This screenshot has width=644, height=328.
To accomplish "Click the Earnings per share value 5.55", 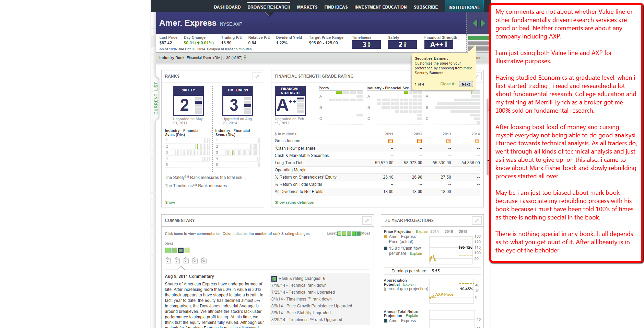I will point(435,271).
